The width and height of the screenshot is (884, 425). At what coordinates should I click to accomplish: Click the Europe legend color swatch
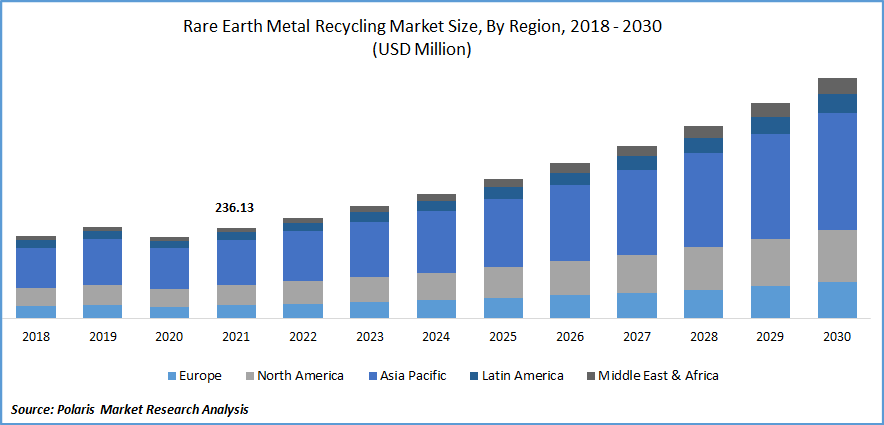[171, 376]
